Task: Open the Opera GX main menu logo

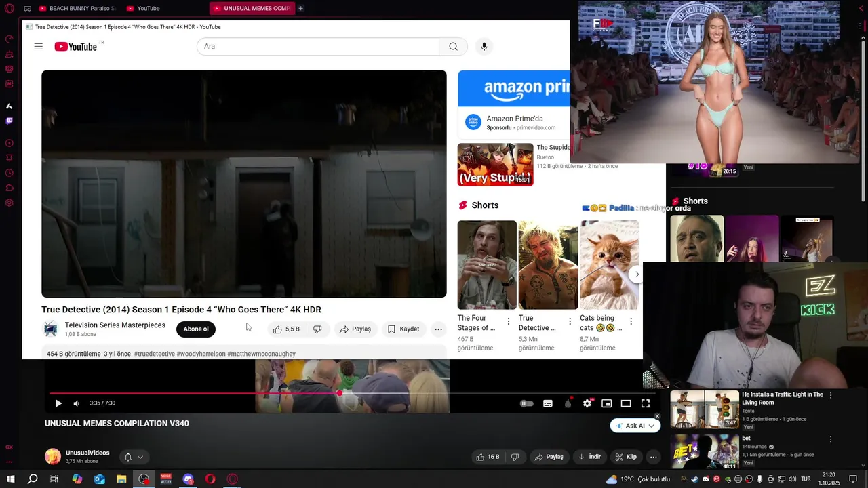Action: tap(9, 9)
